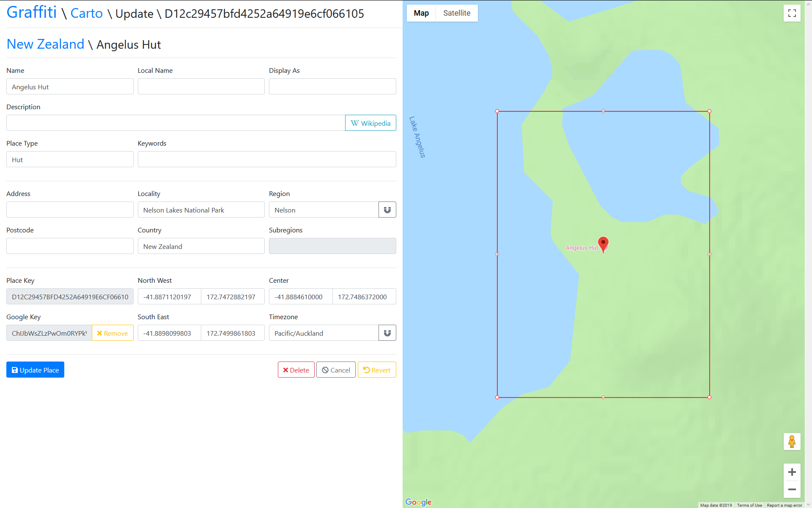
Task: Click the top-left bounding box corner handle
Action: click(x=497, y=111)
